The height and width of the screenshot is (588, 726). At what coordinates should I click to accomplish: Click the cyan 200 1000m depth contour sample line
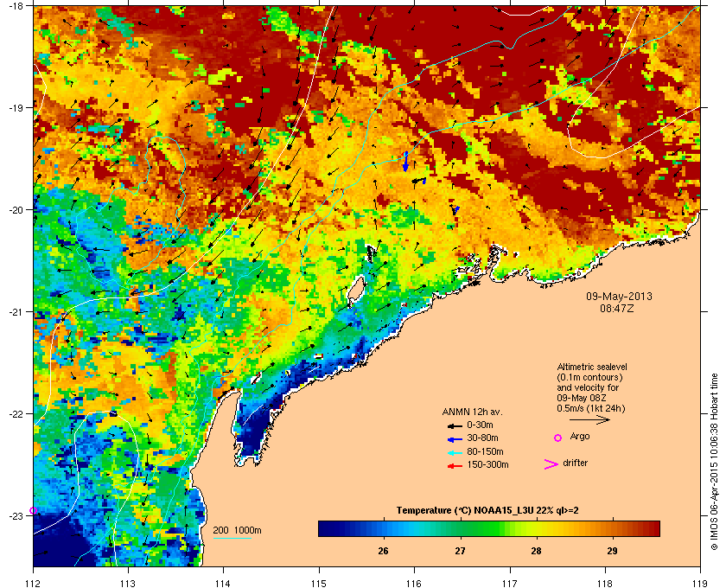[232, 538]
